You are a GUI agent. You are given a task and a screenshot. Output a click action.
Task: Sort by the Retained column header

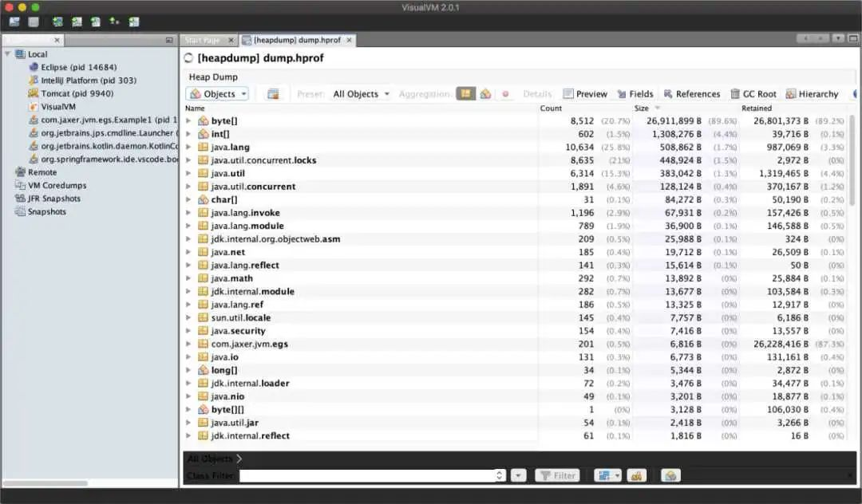[x=757, y=108]
